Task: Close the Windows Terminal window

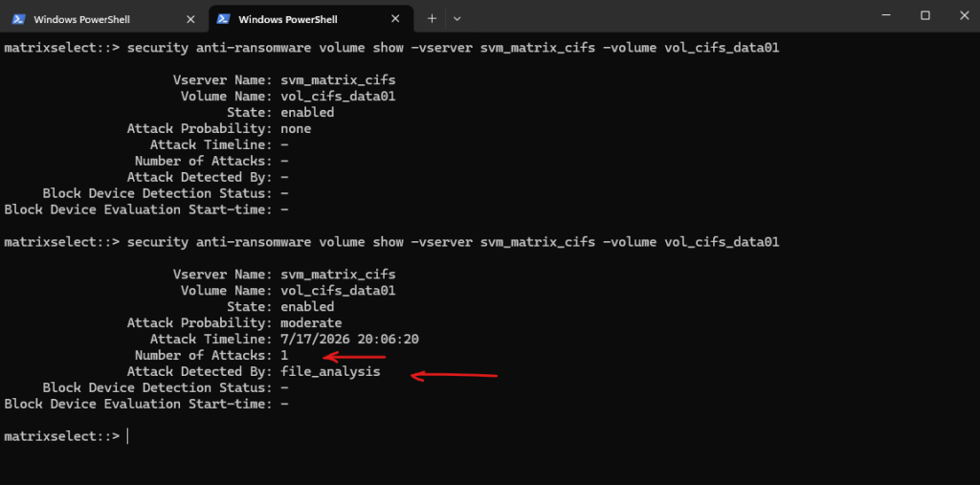Action: pos(965,15)
